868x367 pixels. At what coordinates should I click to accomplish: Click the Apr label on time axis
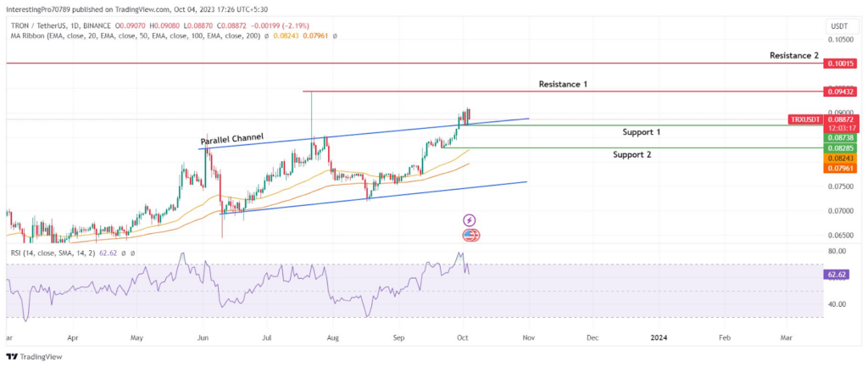[x=73, y=336]
